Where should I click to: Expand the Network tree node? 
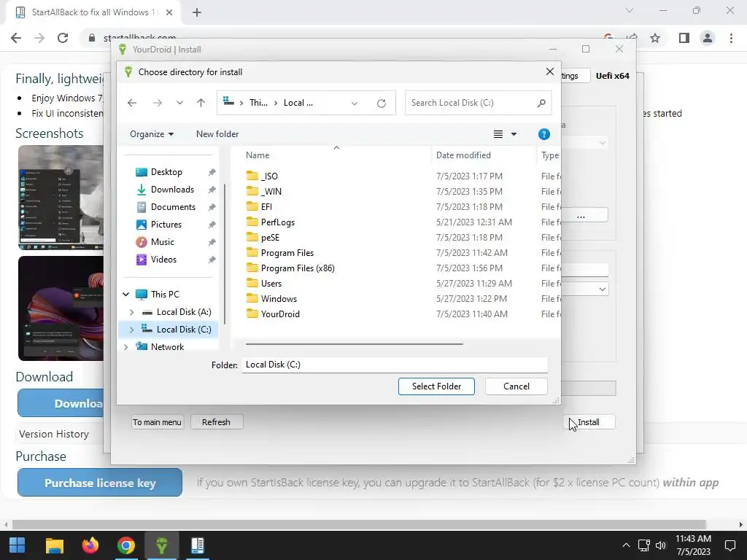(x=125, y=347)
